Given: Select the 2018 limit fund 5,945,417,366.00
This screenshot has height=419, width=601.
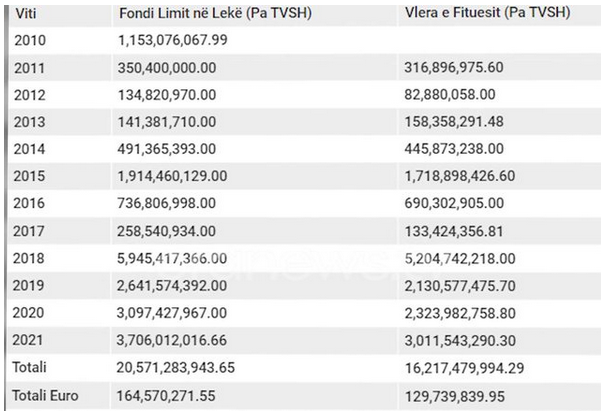Looking at the screenshot, I should (175, 258).
